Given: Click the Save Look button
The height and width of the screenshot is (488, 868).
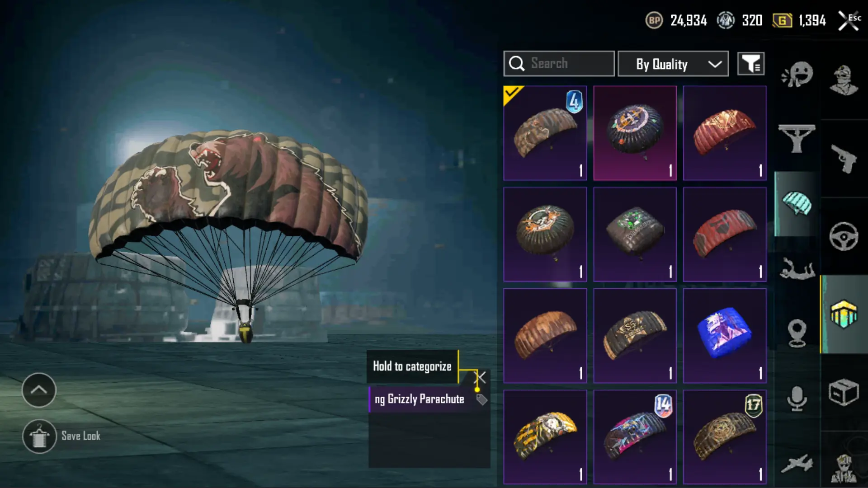Looking at the screenshot, I should (62, 436).
